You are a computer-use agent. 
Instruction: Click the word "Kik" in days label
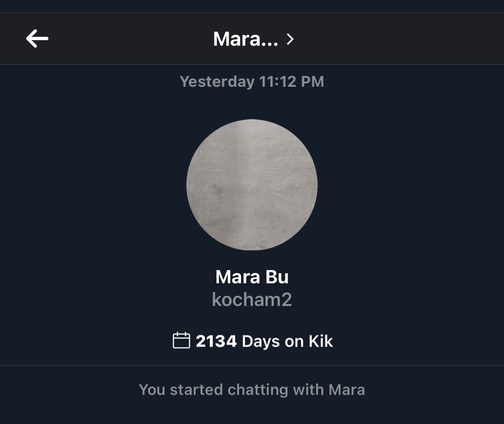[321, 341]
